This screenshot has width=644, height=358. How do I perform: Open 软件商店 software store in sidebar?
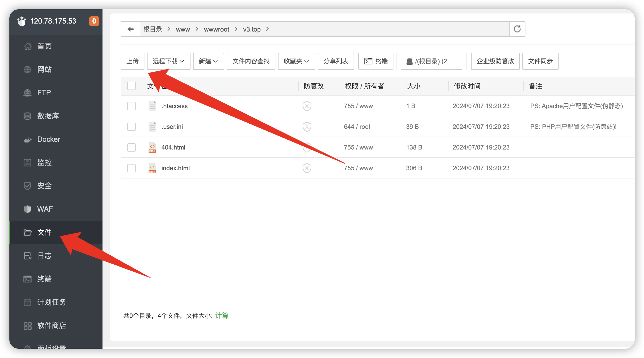(x=56, y=326)
